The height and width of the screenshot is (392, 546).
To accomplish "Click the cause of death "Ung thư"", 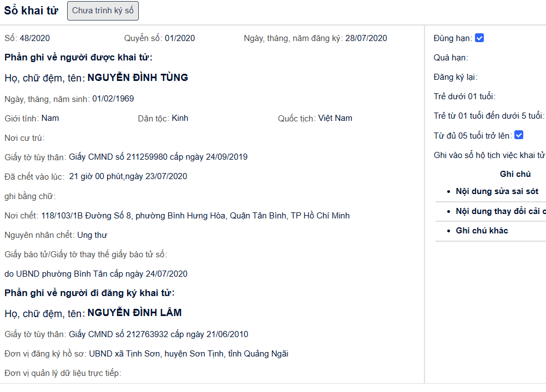I will (92, 235).
